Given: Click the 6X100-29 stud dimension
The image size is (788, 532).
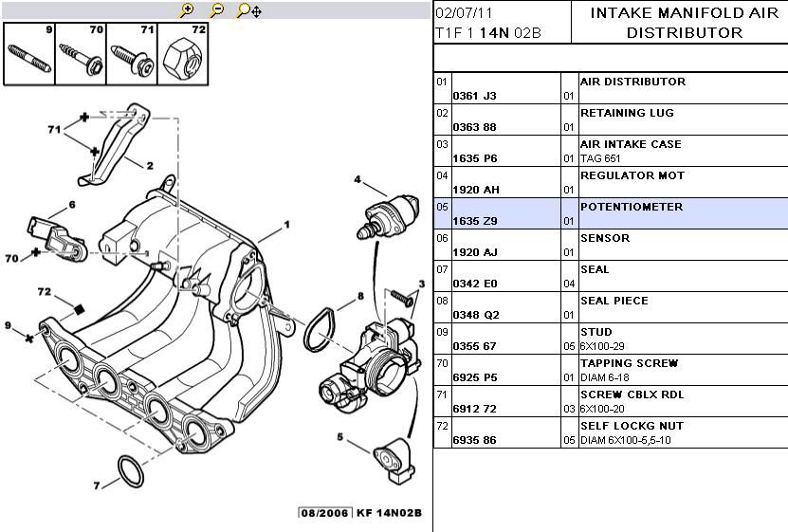Looking at the screenshot, I should (x=602, y=346).
